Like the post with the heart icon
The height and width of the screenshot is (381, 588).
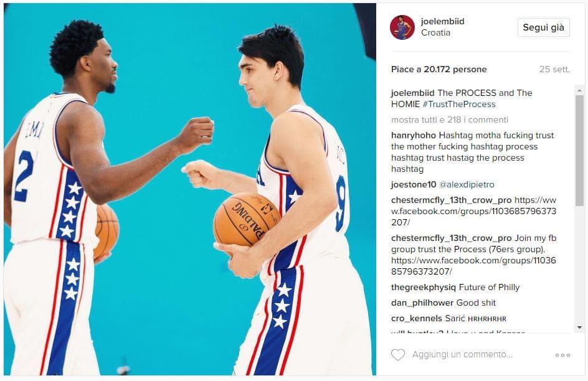pyautogui.click(x=398, y=354)
